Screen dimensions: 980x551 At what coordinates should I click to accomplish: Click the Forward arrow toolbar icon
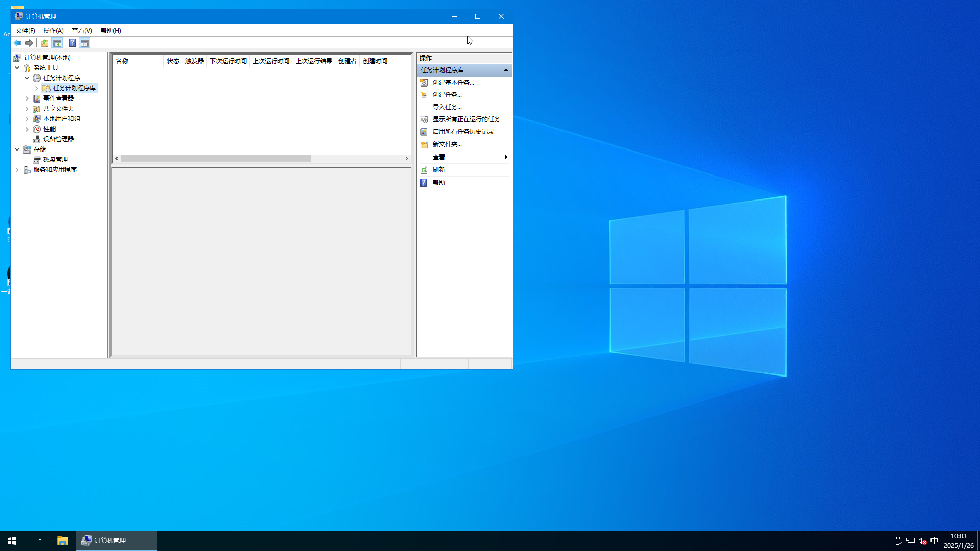click(29, 43)
